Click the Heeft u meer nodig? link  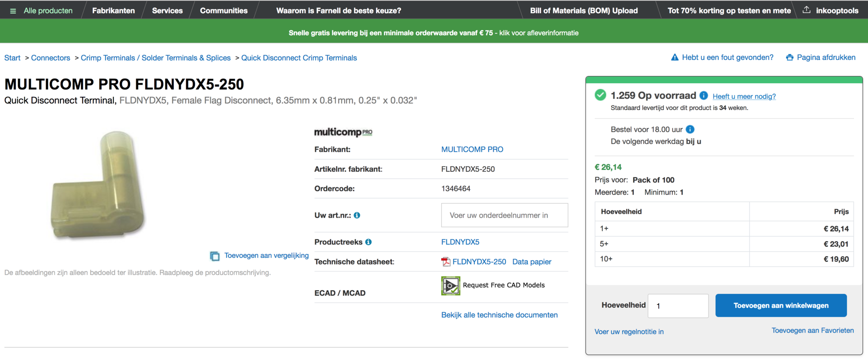(744, 96)
